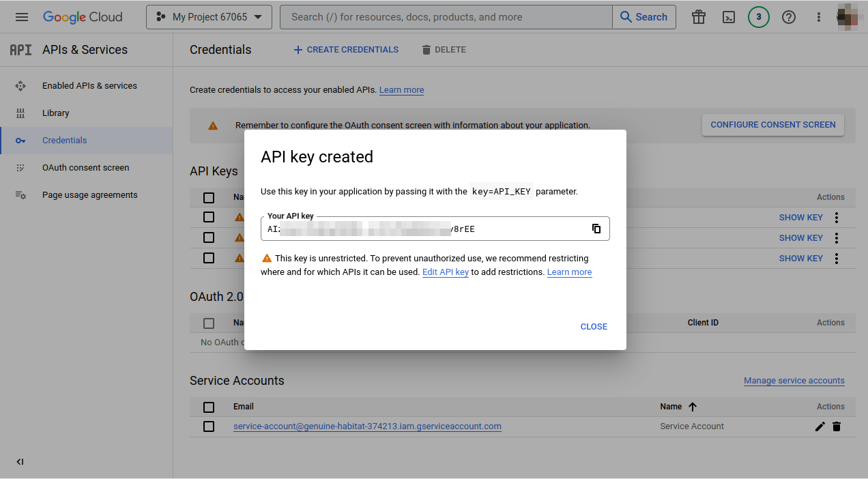Go to Enabled APIs & services
Image resolution: width=868 pixels, height=479 pixels.
pyautogui.click(x=89, y=86)
